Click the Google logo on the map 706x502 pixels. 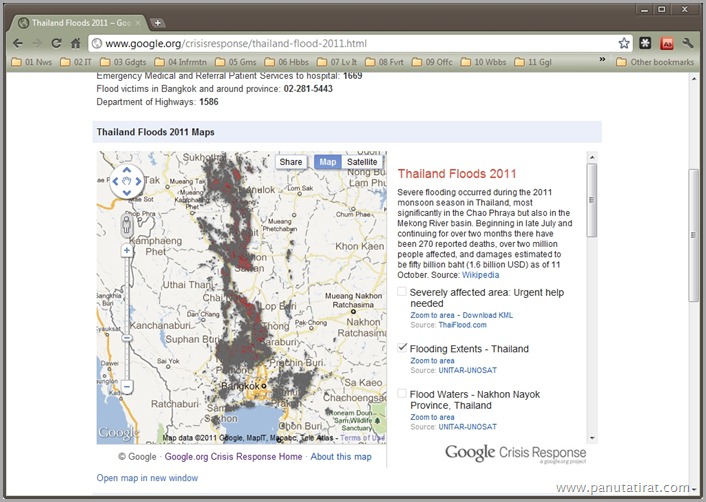coord(118,433)
